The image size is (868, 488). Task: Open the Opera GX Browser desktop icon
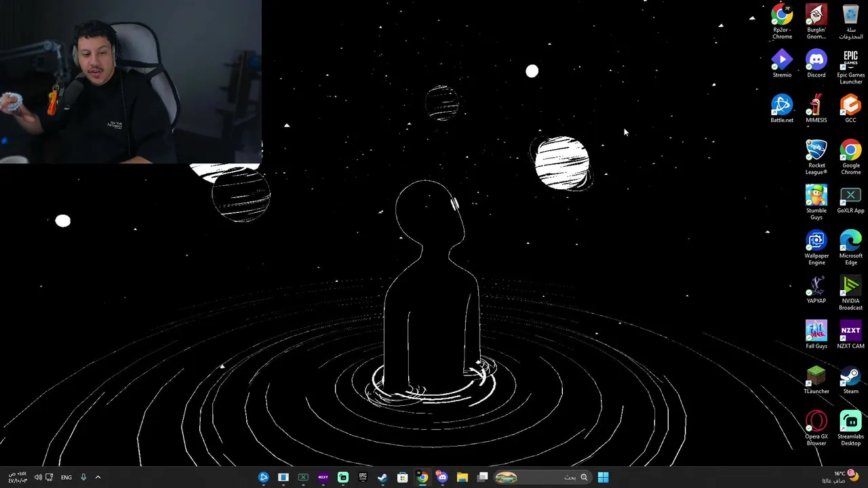click(816, 428)
